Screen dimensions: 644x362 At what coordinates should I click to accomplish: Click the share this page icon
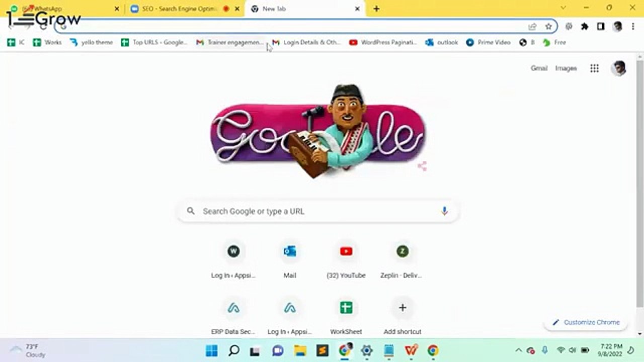click(532, 26)
